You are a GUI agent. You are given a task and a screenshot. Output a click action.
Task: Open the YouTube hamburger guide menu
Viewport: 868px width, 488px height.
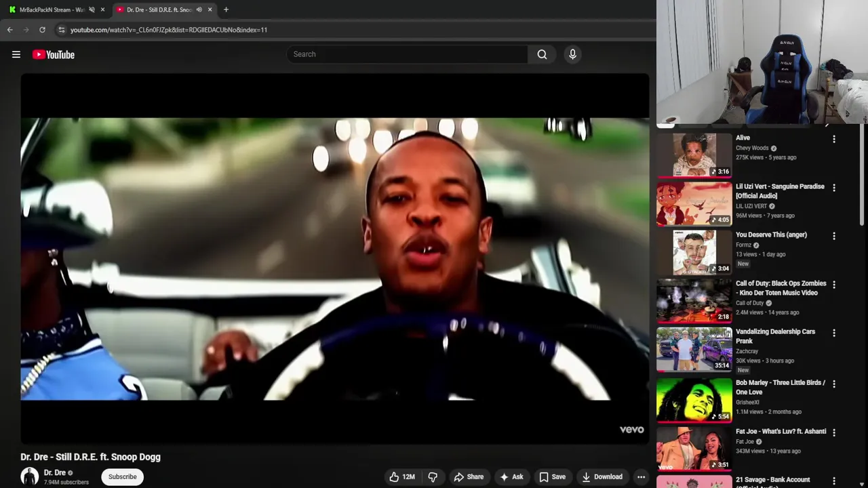click(16, 54)
